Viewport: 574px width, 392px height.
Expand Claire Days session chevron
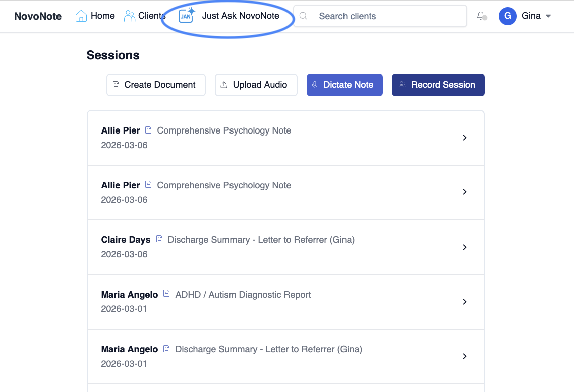(465, 247)
